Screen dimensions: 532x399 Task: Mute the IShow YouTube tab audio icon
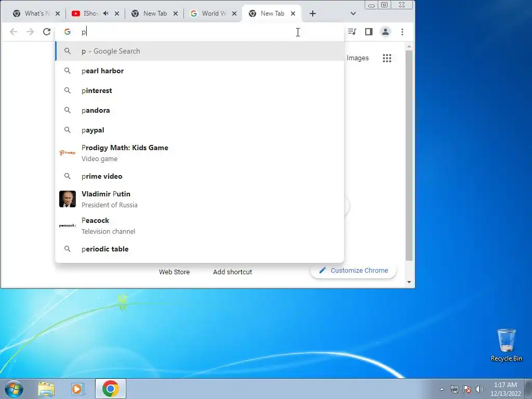106,14
